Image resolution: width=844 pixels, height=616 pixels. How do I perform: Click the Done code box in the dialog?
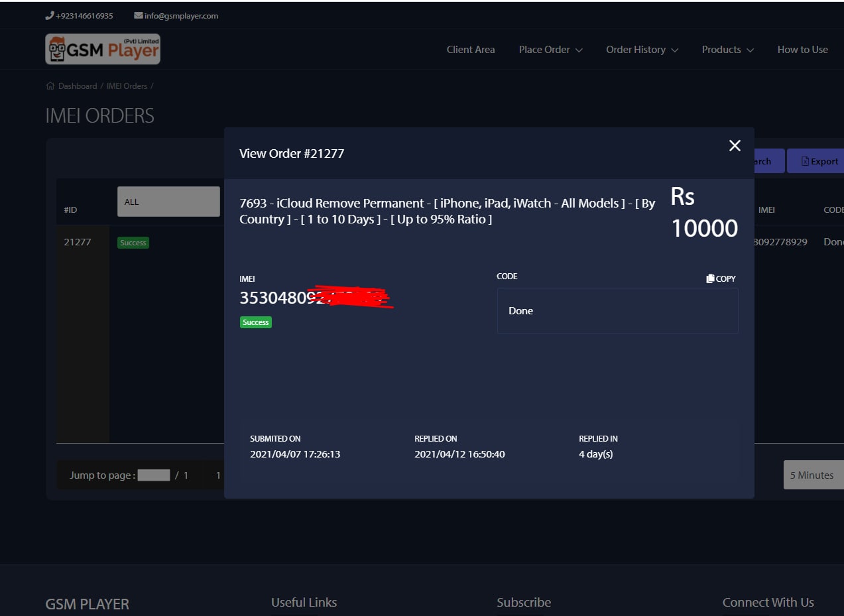pyautogui.click(x=617, y=311)
